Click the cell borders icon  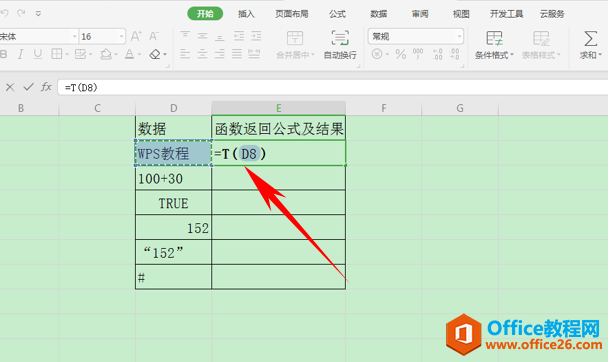click(57, 54)
